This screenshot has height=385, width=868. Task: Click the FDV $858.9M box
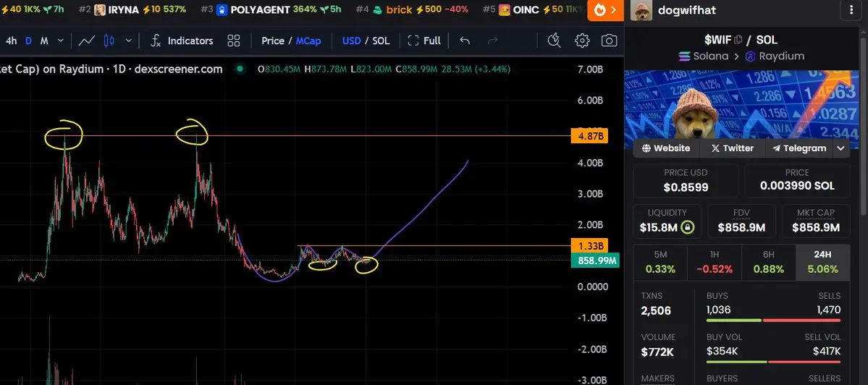pos(741,221)
